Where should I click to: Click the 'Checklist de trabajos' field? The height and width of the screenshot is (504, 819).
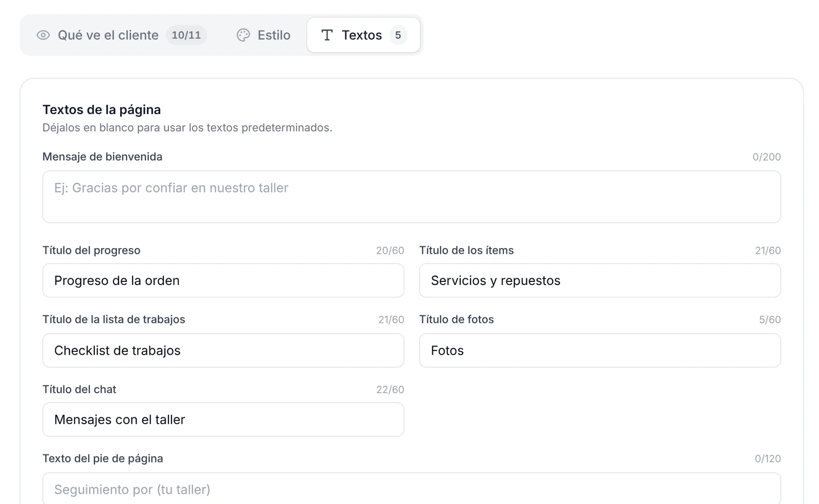[x=223, y=350]
